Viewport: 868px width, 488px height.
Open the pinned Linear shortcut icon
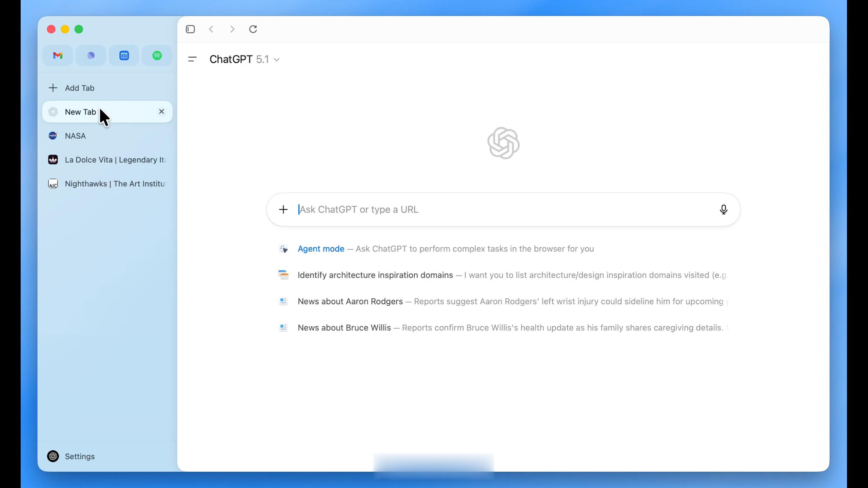pyautogui.click(x=91, y=56)
